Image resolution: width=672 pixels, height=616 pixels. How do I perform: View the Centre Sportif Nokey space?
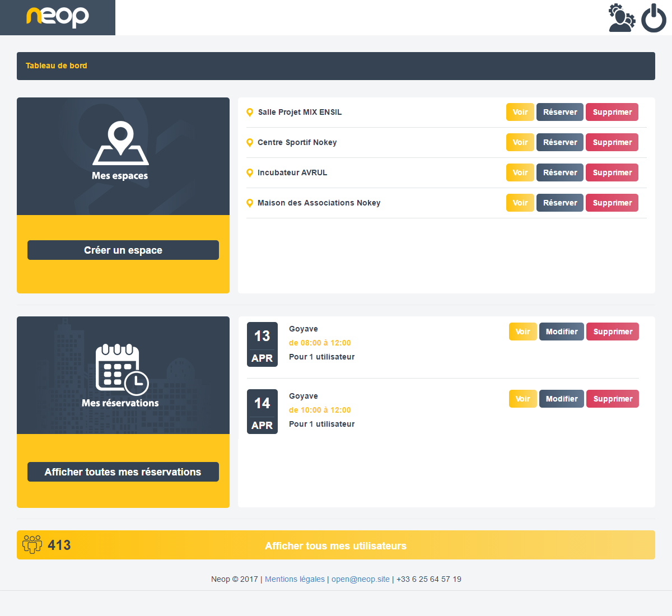520,142
